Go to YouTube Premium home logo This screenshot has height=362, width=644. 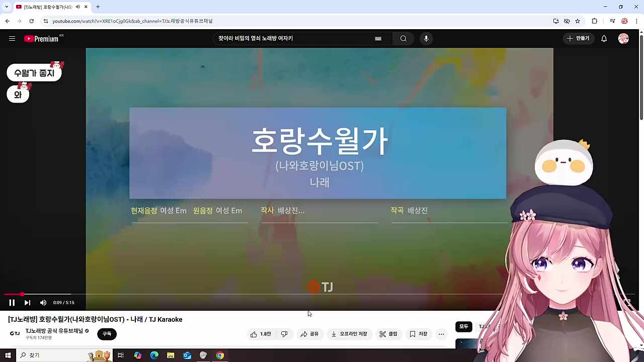tap(41, 39)
